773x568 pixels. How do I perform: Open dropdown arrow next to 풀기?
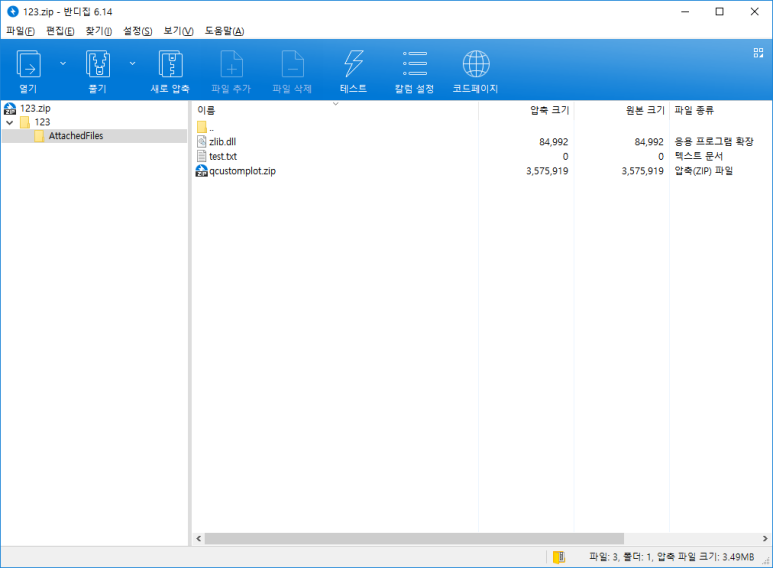(x=132, y=63)
